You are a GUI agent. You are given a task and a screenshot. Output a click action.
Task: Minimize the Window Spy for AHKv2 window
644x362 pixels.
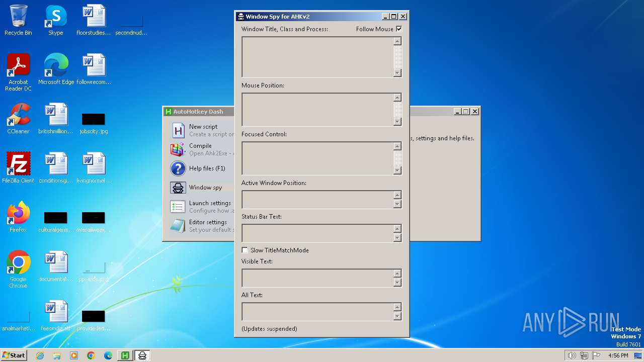click(x=385, y=17)
